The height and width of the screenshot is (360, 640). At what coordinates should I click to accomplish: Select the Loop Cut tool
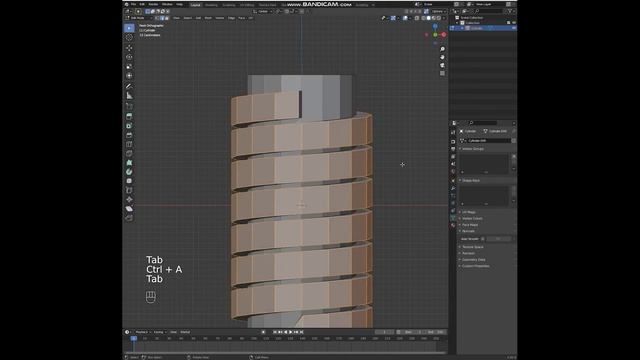129,144
